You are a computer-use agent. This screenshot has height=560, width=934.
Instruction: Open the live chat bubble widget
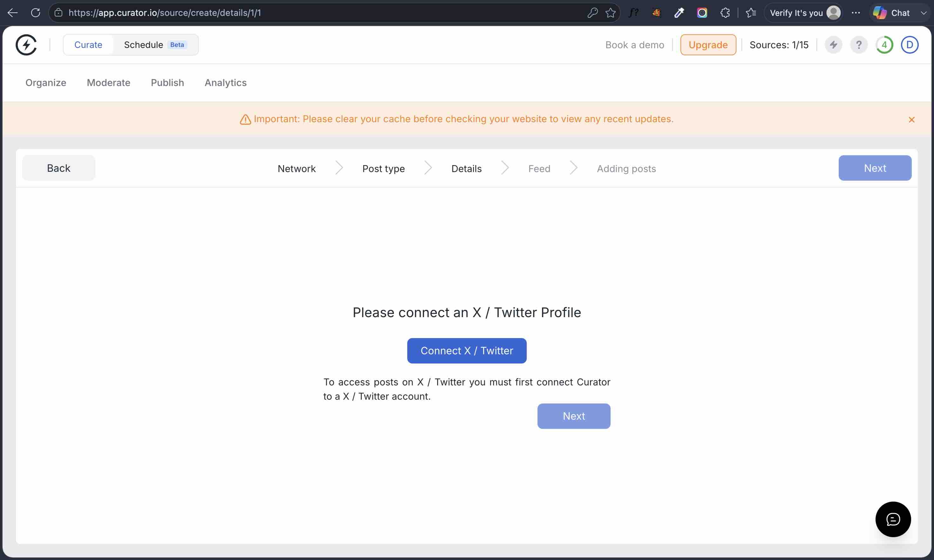893,519
